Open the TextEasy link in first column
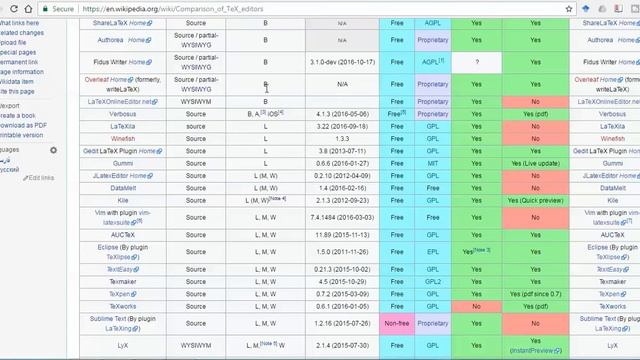The image size is (640, 360). (x=123, y=269)
